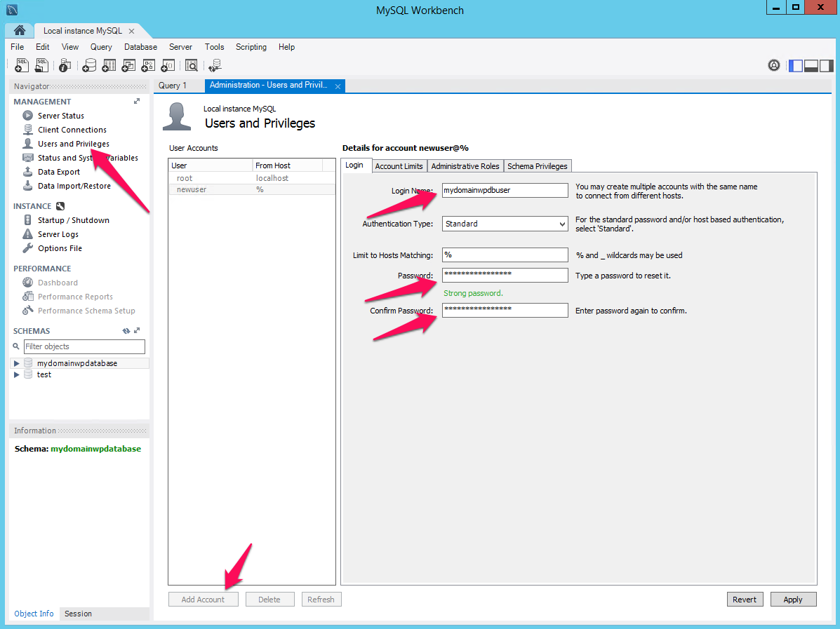Click create new schema toolbar icon
This screenshot has height=629, width=840.
coord(89,65)
